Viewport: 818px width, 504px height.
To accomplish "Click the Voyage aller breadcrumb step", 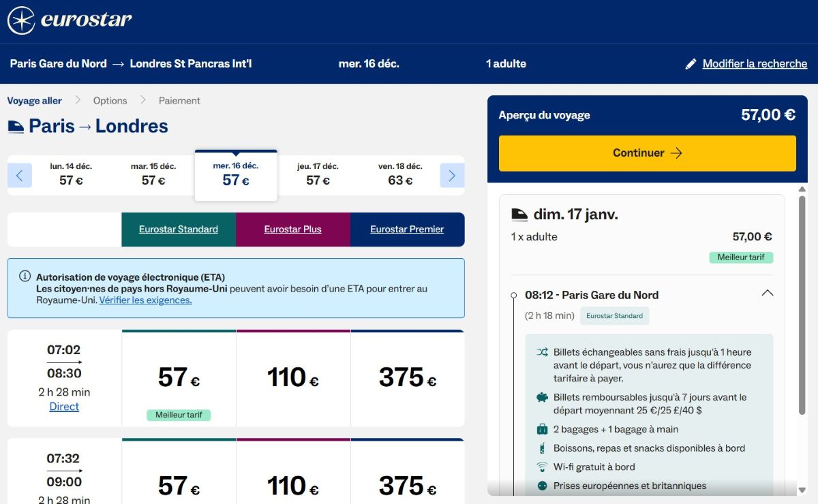I will pyautogui.click(x=35, y=101).
